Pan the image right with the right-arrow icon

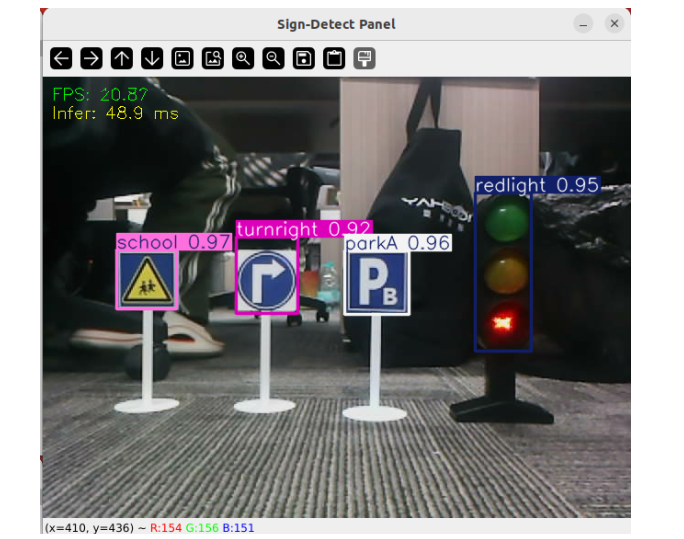point(91,58)
